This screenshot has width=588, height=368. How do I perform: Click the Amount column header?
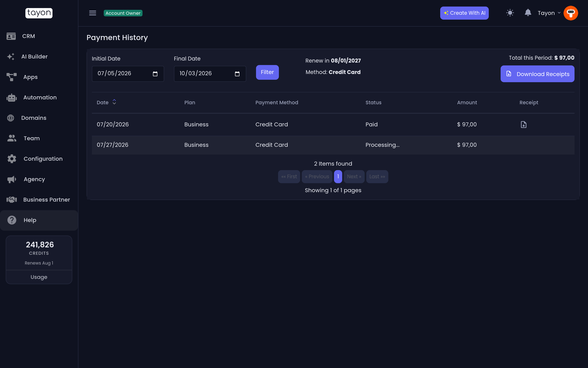[x=467, y=102]
